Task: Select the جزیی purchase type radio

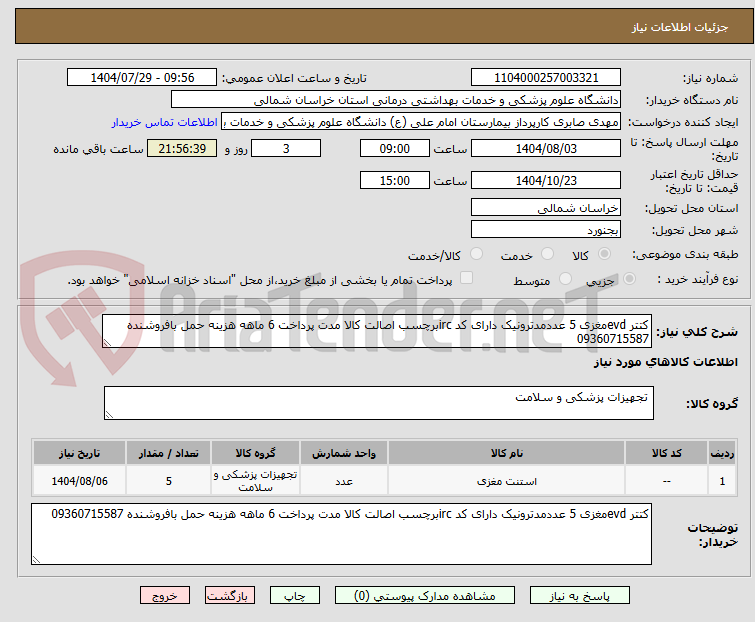Action: click(629, 279)
